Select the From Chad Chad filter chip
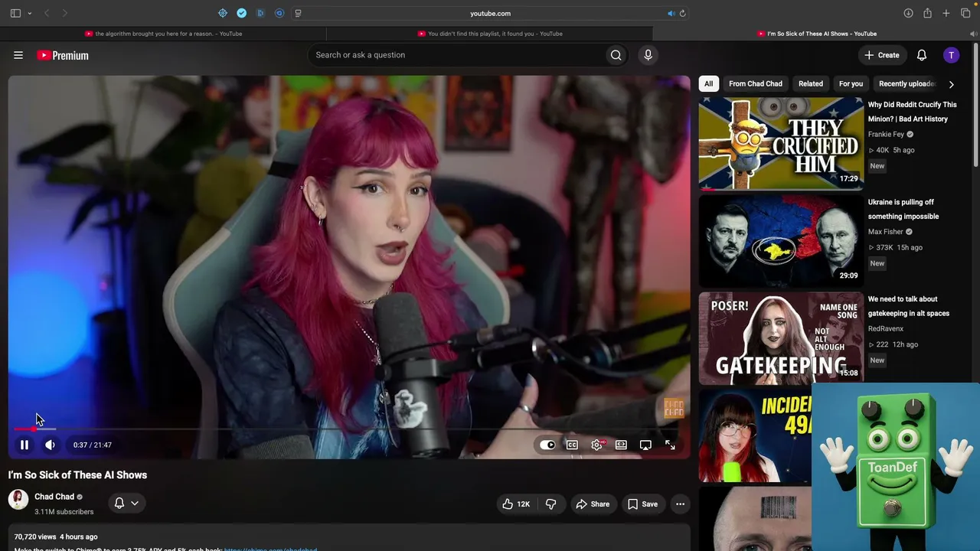 pyautogui.click(x=756, y=84)
